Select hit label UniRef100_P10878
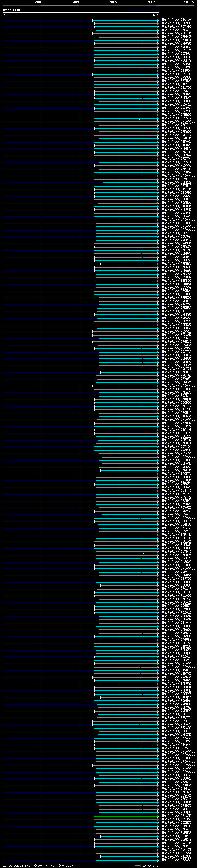197x868 pixels. pyautogui.click(x=176, y=850)
